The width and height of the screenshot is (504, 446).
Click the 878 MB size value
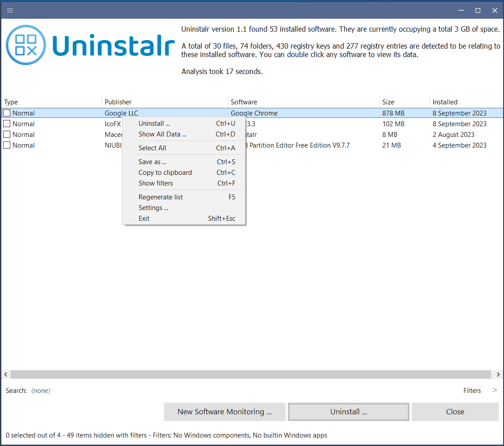point(393,113)
